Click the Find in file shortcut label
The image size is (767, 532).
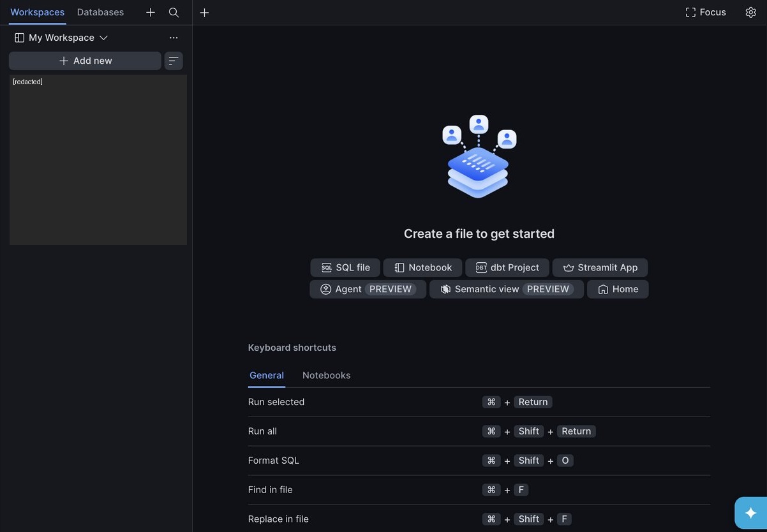click(271, 490)
